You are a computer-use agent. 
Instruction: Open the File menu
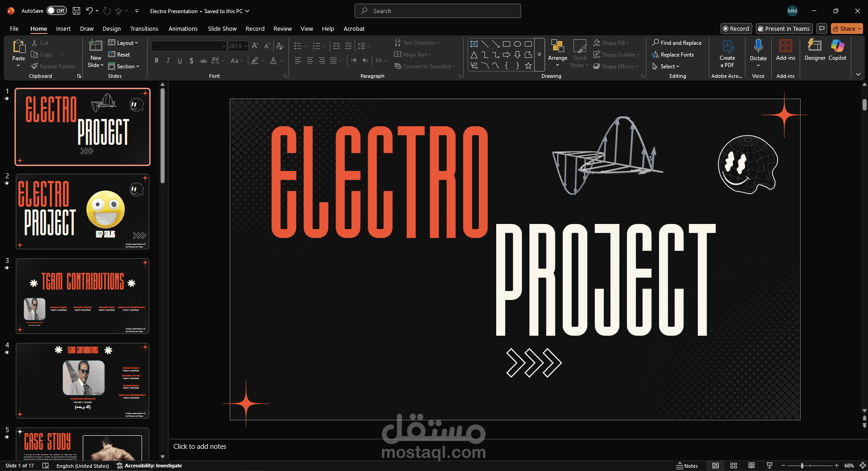point(14,29)
